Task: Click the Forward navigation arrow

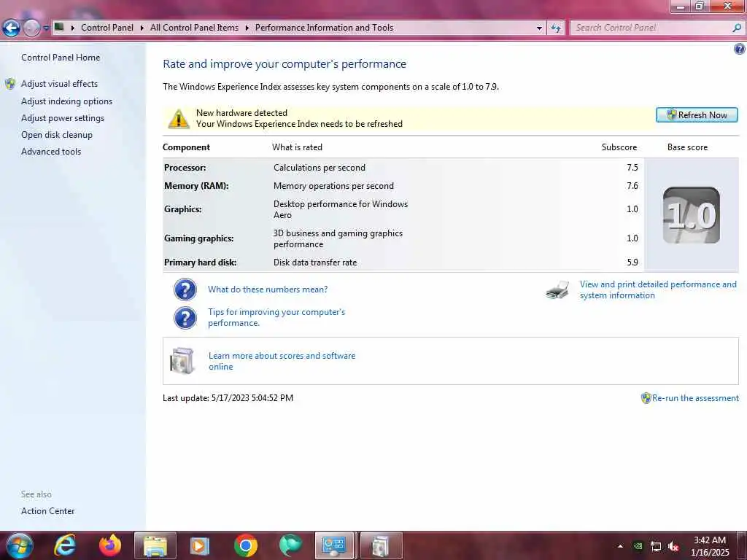Action: [31, 28]
